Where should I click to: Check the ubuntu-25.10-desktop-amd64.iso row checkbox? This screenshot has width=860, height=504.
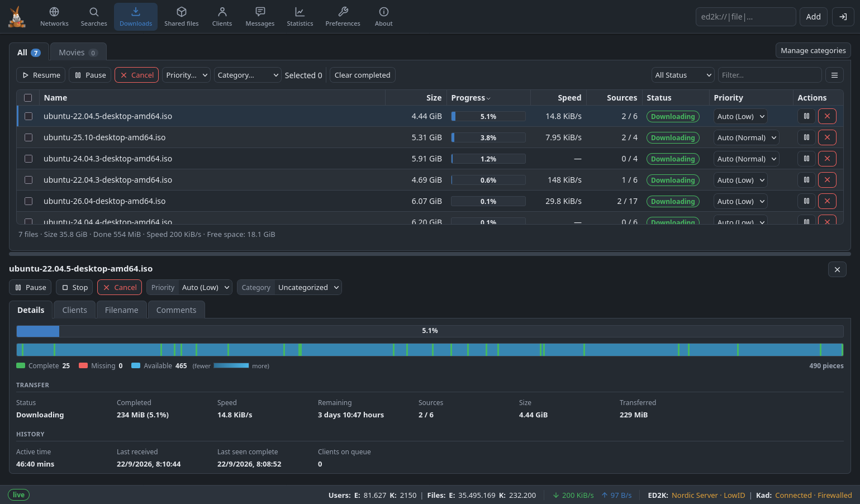click(x=28, y=137)
